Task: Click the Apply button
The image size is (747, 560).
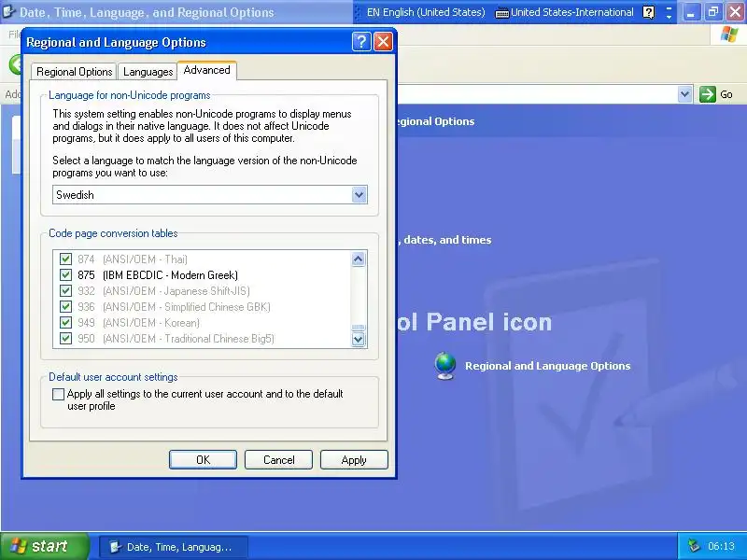Action: pyautogui.click(x=354, y=459)
